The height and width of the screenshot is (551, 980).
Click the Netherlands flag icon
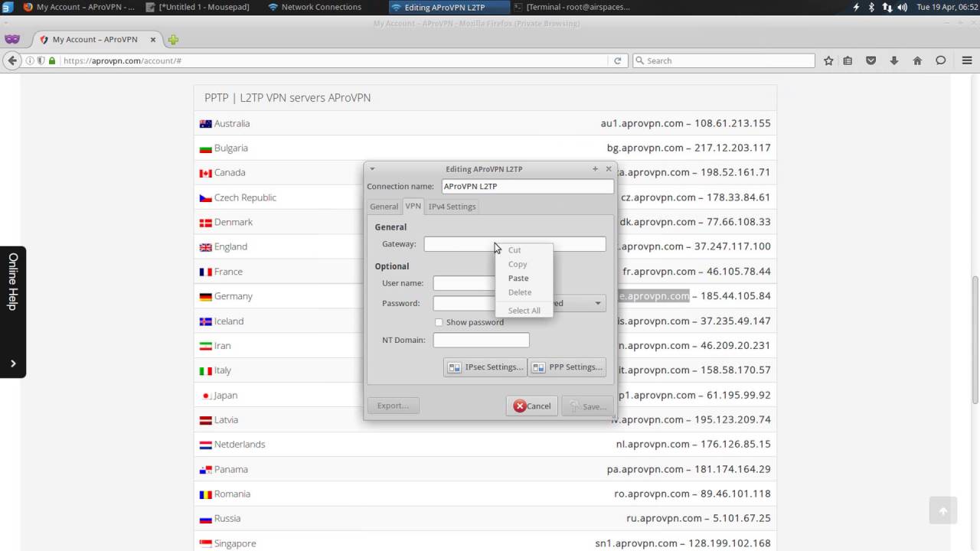point(205,445)
